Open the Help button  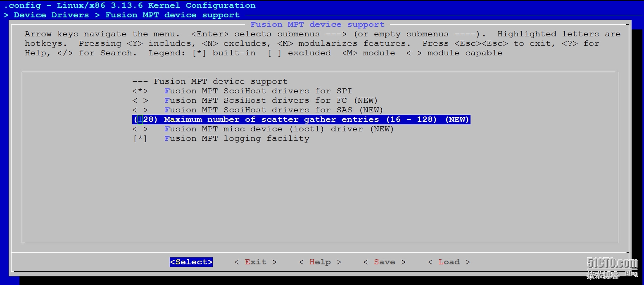(x=320, y=262)
